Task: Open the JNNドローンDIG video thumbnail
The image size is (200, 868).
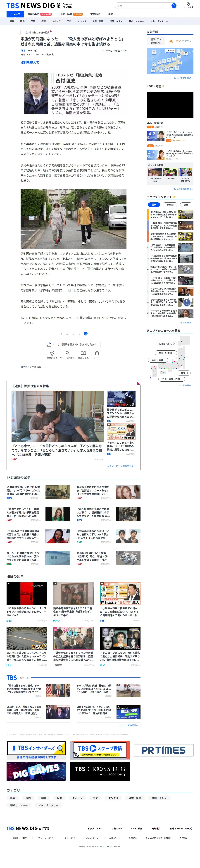Action: 155,172
